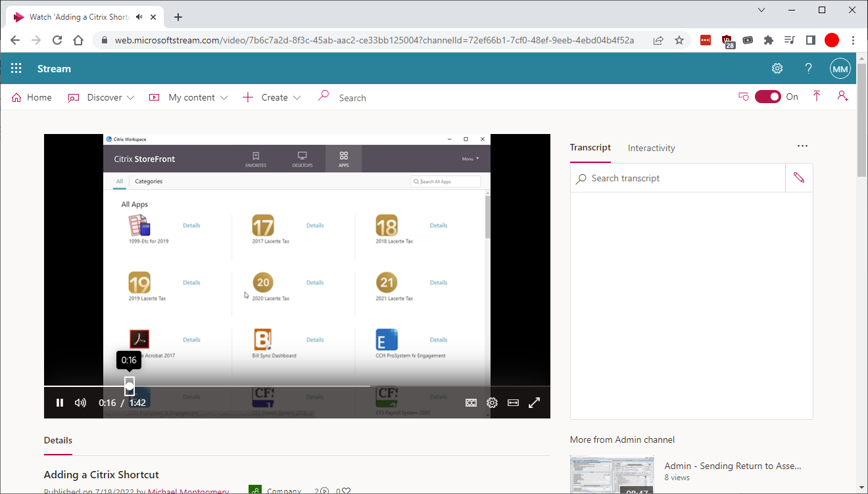Open uBlock shield extension with 28 badge
This screenshot has width=868, height=494.
[x=727, y=41]
